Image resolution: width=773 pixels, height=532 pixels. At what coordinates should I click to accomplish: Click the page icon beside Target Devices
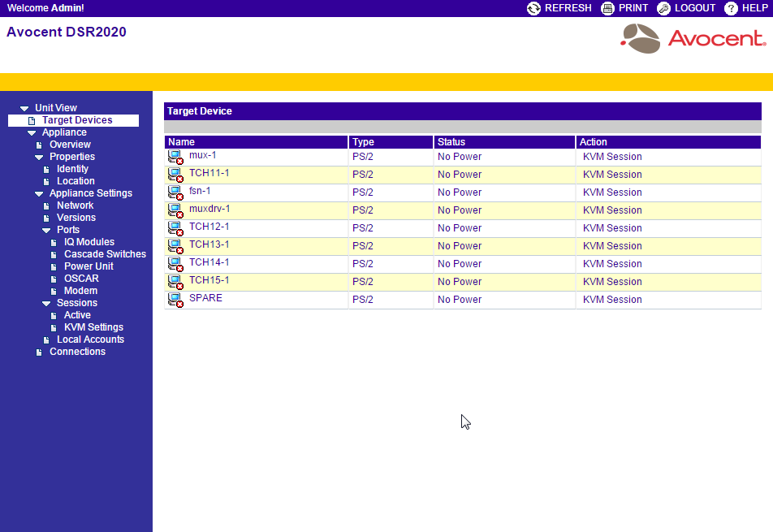click(32, 121)
